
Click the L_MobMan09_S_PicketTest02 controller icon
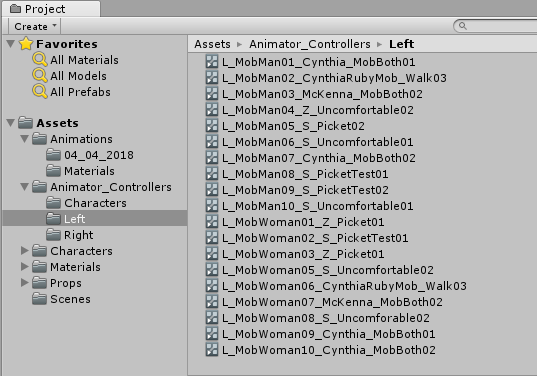pos(212,190)
